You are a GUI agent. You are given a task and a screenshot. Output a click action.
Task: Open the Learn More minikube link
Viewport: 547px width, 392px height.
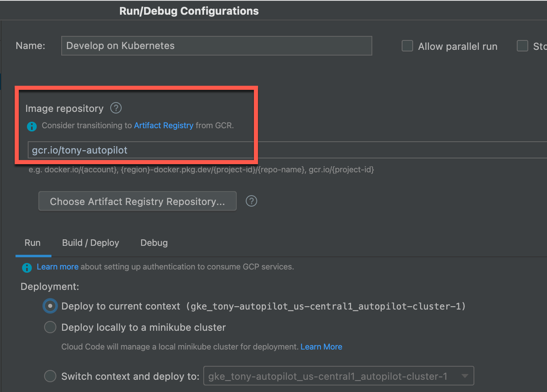[x=321, y=347]
